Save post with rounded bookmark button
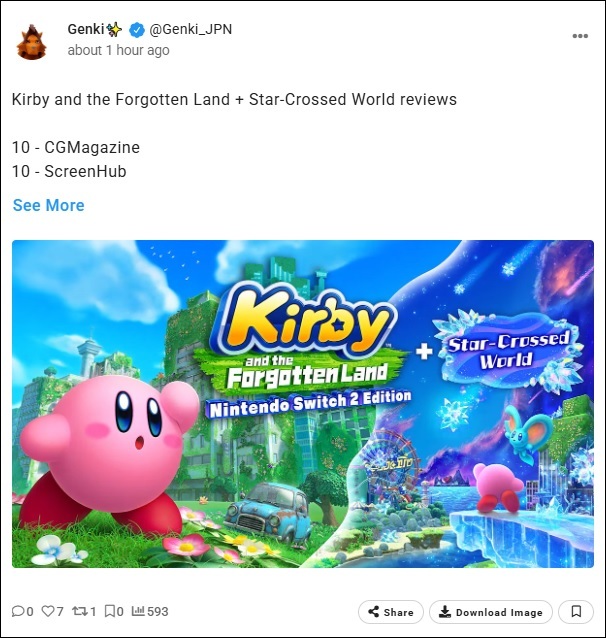This screenshot has height=638, width=606. (x=576, y=612)
